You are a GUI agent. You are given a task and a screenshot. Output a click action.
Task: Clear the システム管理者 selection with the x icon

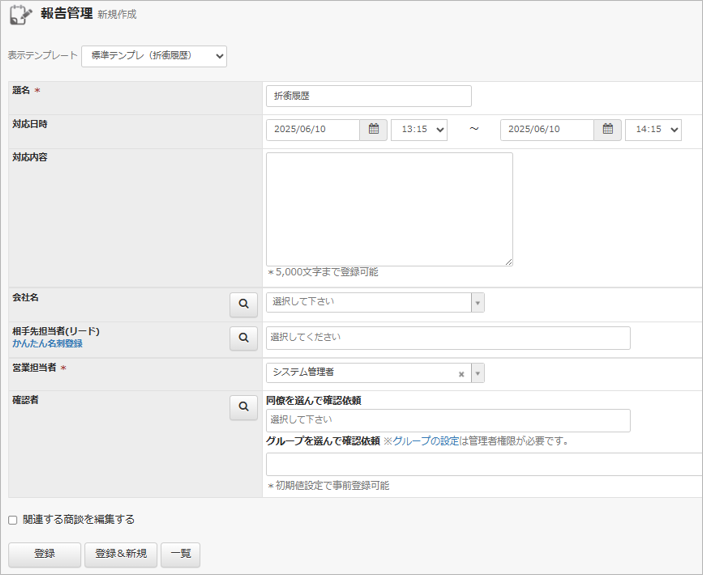point(461,373)
